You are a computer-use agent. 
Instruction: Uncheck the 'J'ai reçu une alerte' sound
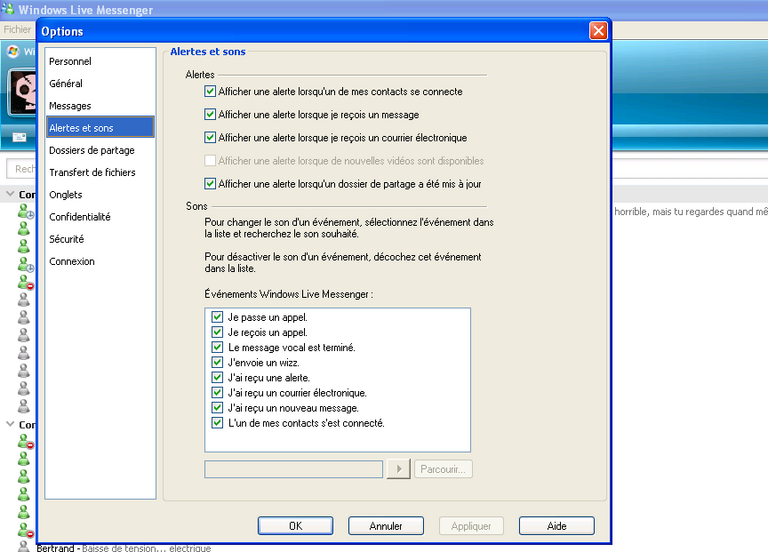click(x=217, y=378)
